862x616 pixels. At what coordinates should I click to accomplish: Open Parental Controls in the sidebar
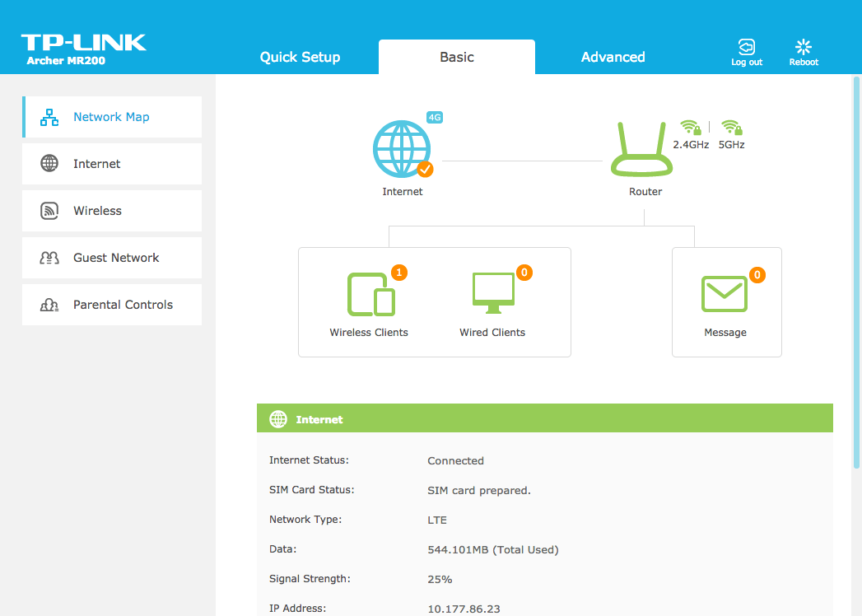point(112,305)
